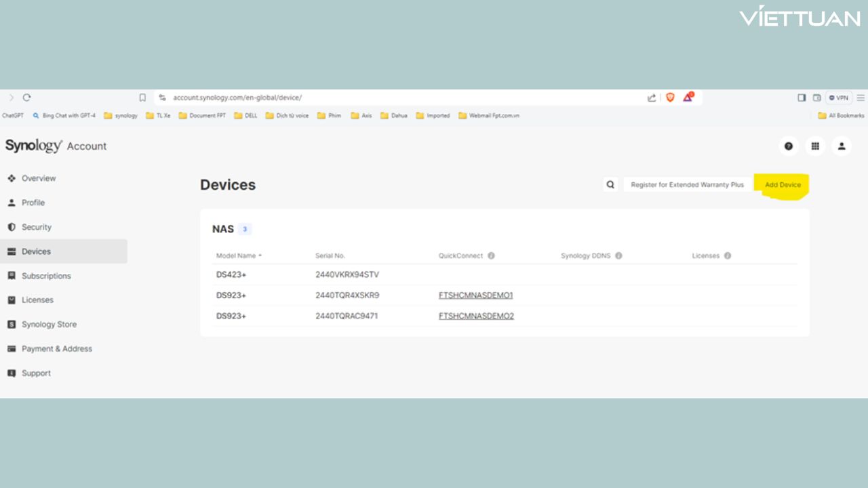Open the Dịch từ voice bookmarks folder
868x488 pixels.
click(287, 116)
